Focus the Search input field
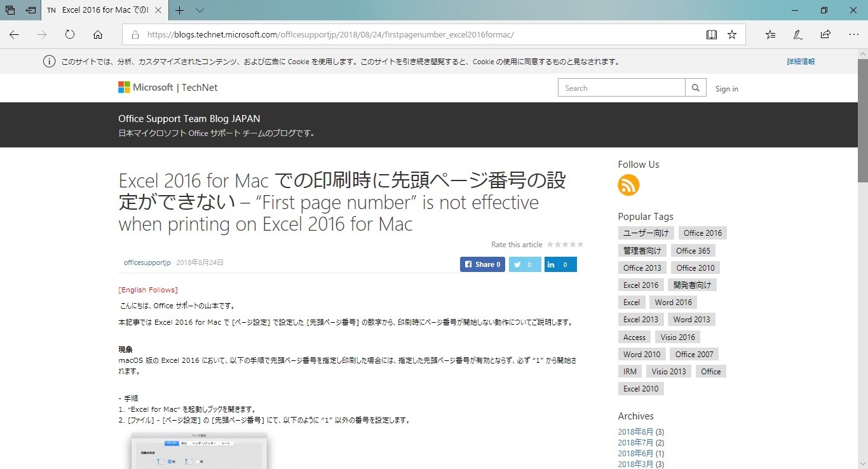Image resolution: width=868 pixels, height=469 pixels. (621, 88)
